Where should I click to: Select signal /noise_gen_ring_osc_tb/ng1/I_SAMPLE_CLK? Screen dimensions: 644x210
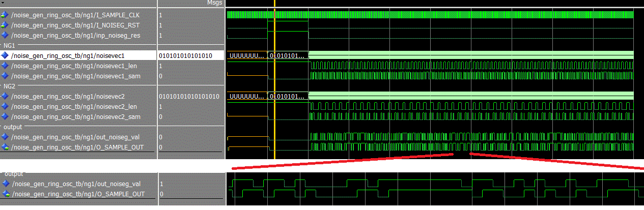pyautogui.click(x=75, y=15)
